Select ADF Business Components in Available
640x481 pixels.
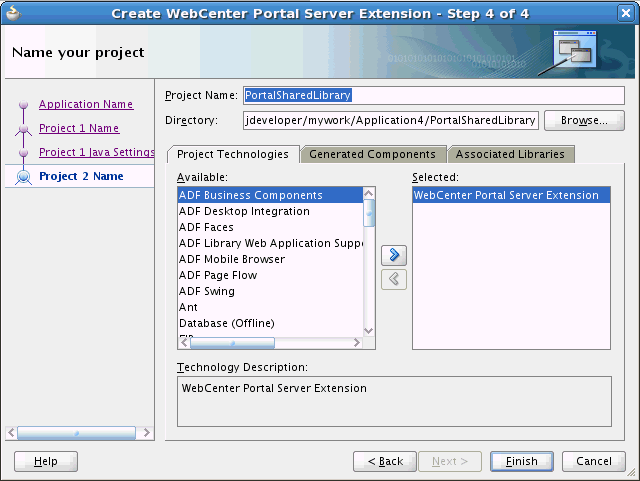(270, 195)
